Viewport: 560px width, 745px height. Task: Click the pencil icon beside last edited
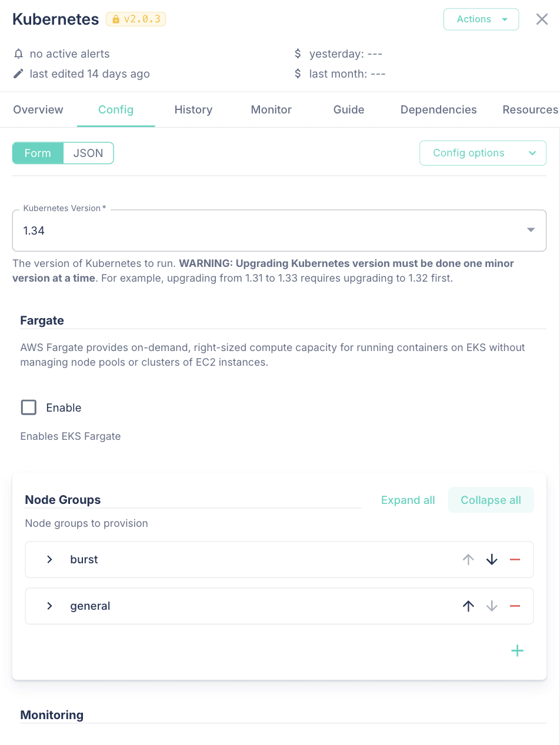click(x=19, y=74)
